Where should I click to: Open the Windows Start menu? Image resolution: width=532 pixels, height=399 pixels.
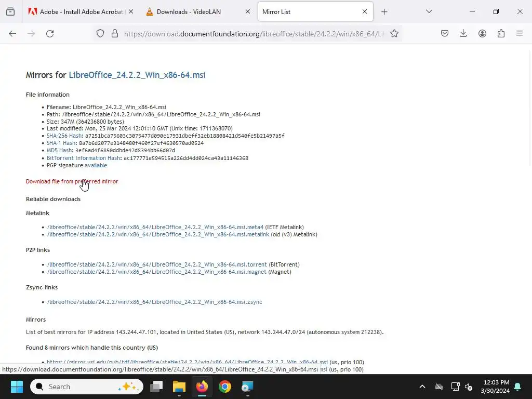[17, 387]
